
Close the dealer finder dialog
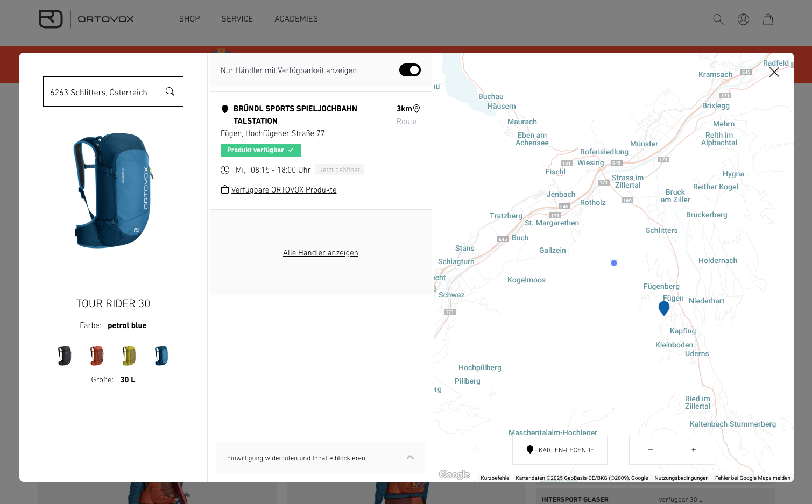click(774, 72)
